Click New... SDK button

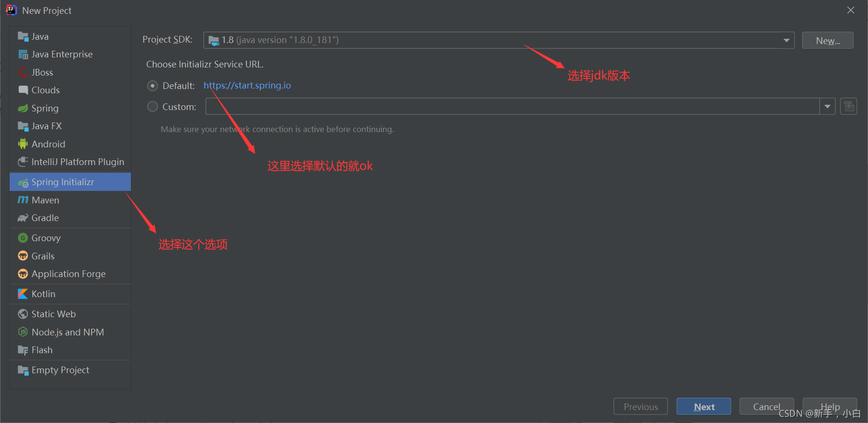[828, 40]
